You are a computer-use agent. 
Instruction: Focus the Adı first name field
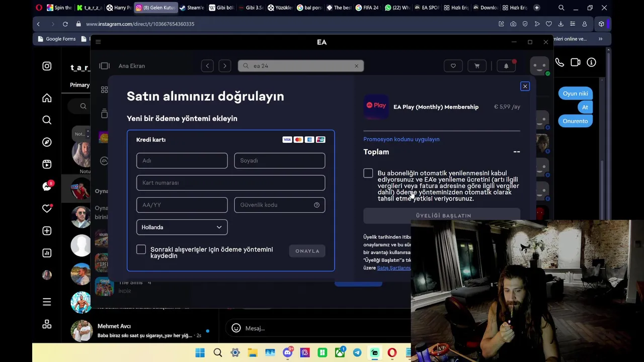[182, 160]
